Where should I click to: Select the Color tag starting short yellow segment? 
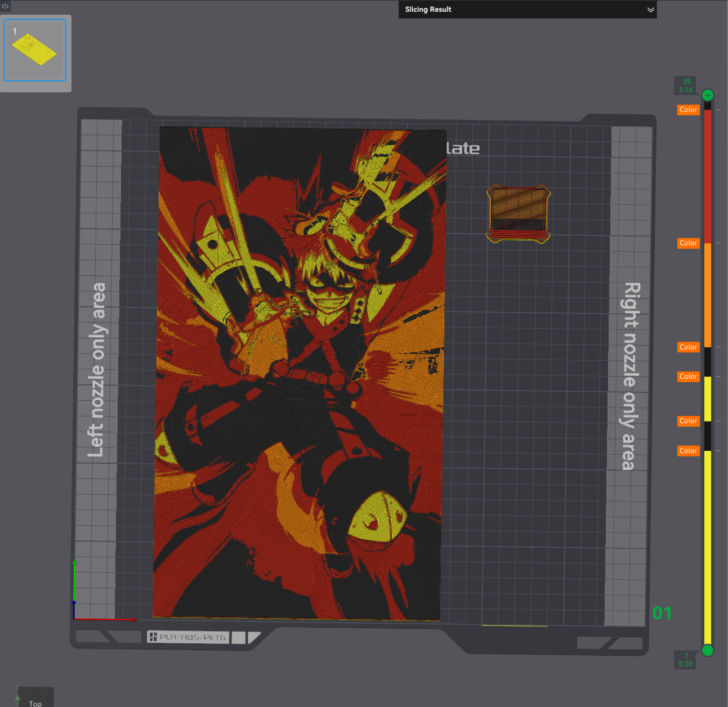688,377
